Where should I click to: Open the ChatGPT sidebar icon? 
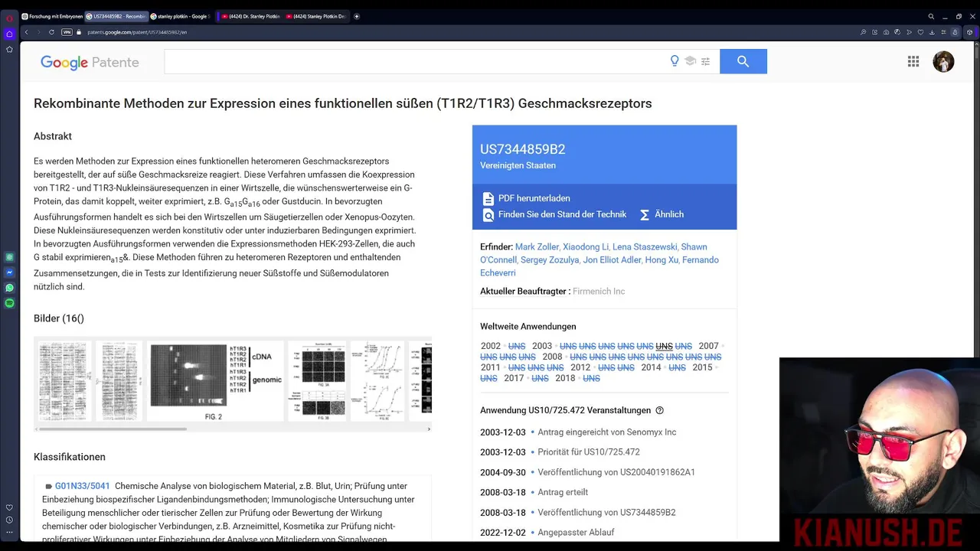9,257
